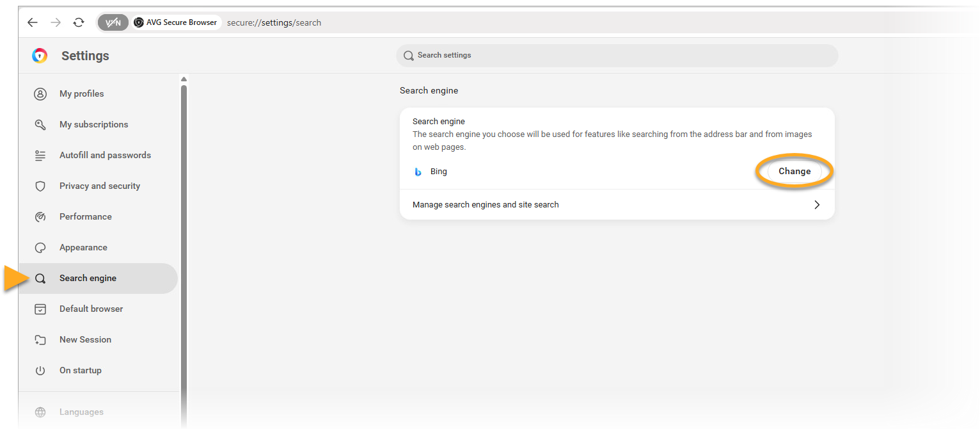This screenshot has height=429, width=980.
Task: Click the My profiles person icon
Action: pyautogui.click(x=40, y=94)
